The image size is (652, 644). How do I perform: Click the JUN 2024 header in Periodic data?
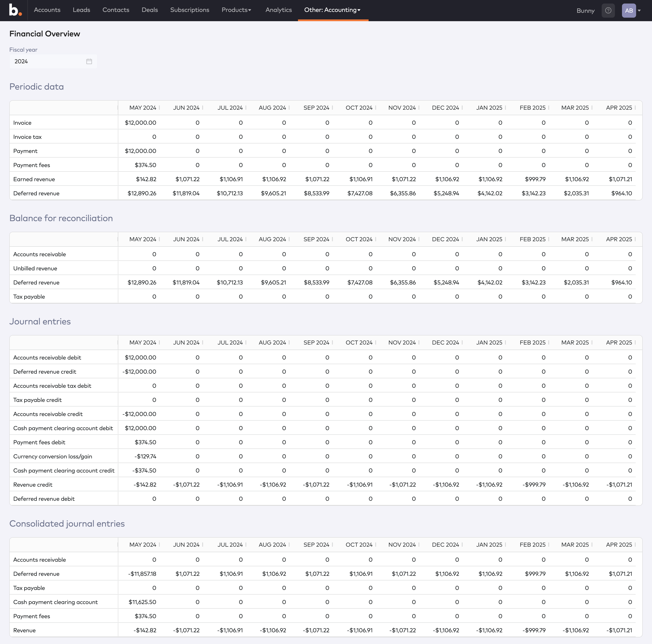point(186,108)
